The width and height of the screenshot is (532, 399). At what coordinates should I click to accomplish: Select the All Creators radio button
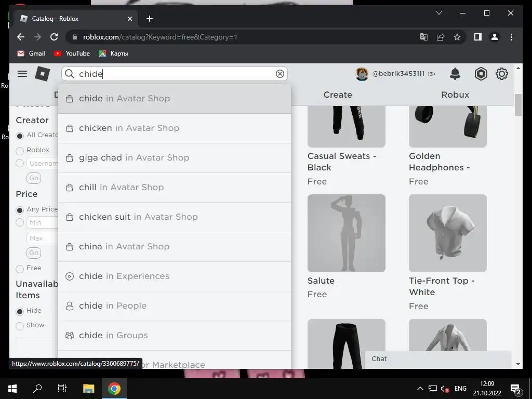[x=20, y=136]
